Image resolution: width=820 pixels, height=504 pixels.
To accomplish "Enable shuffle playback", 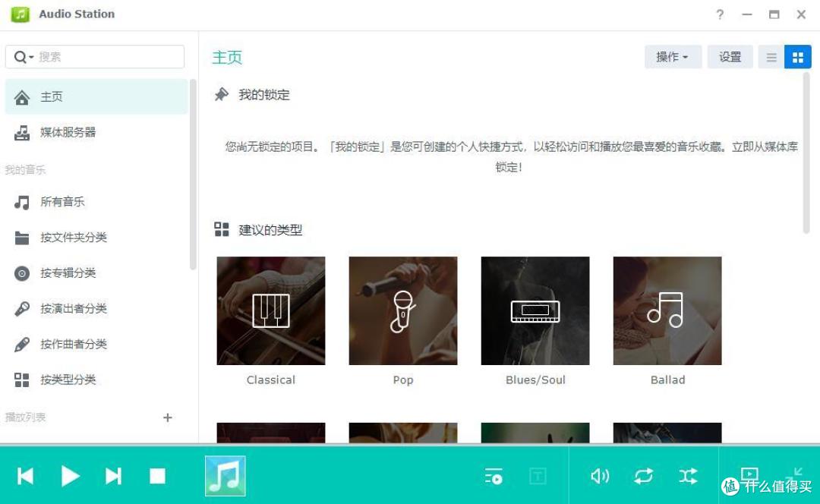I will tap(688, 476).
